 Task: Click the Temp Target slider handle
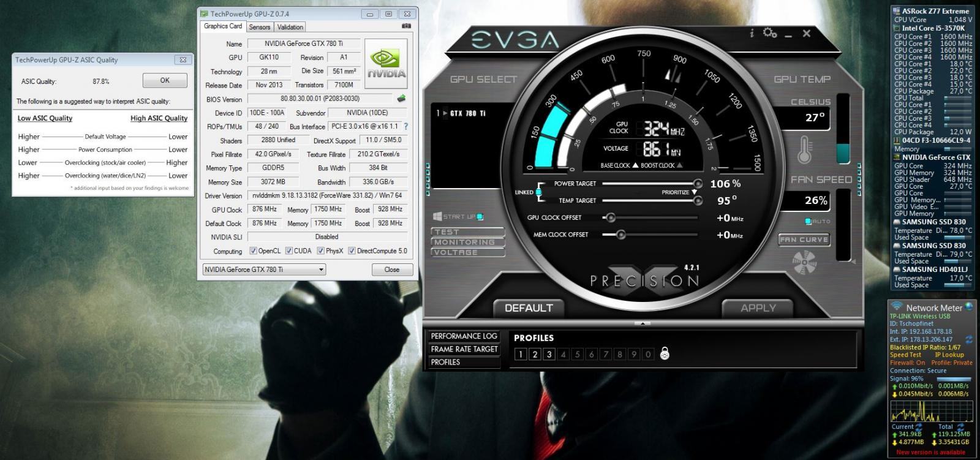698,200
